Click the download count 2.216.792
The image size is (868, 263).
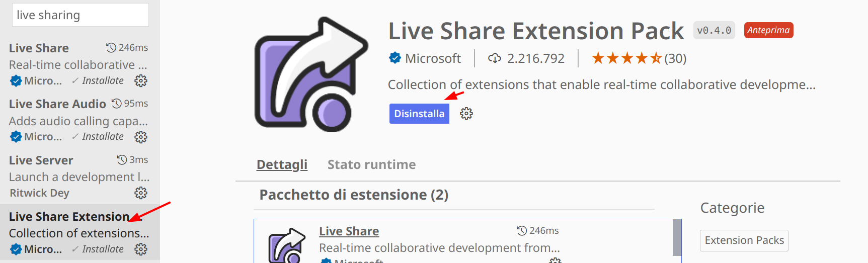tap(535, 58)
